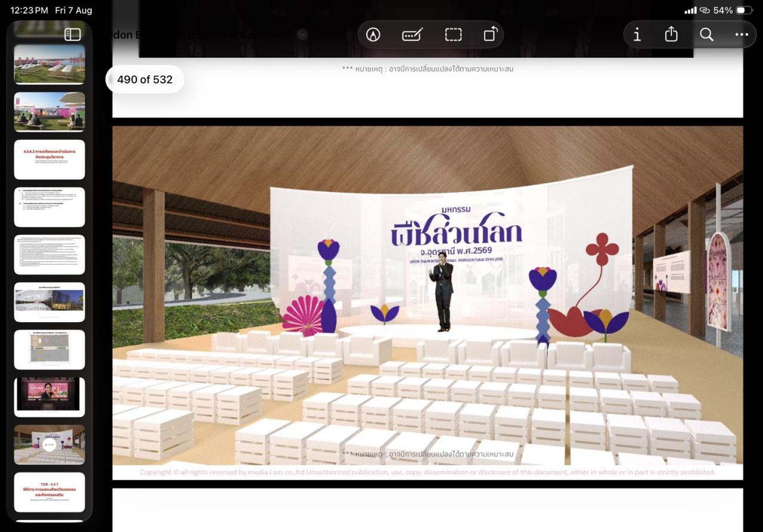The height and width of the screenshot is (532, 763).
Task: Select the dense full-text page thumbnail
Action: (x=49, y=254)
